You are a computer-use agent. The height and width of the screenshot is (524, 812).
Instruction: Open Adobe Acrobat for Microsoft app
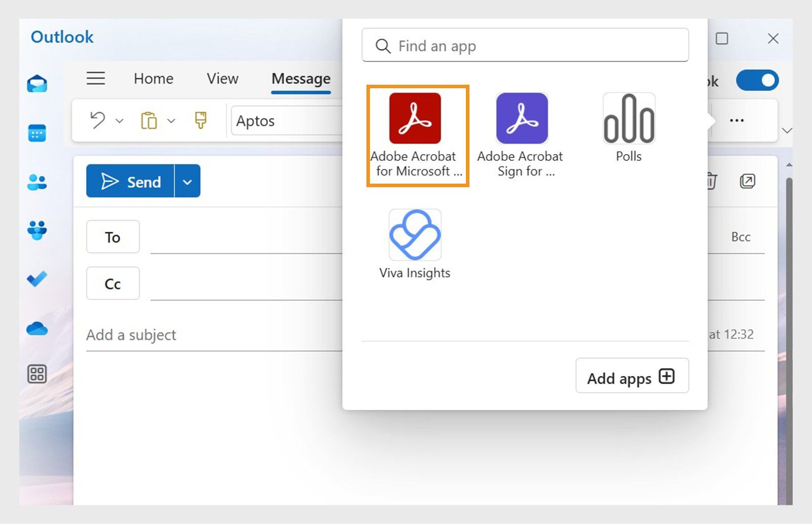pyautogui.click(x=417, y=118)
